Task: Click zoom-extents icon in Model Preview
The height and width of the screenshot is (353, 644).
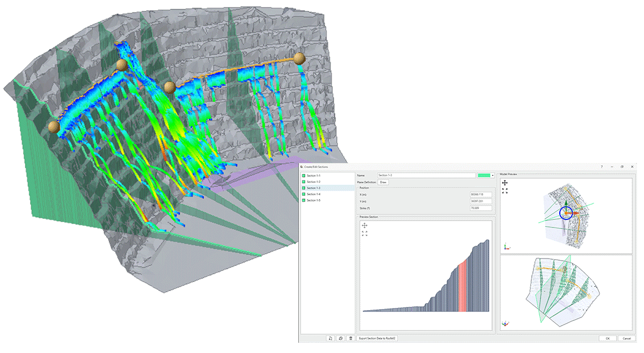Action: (x=505, y=191)
